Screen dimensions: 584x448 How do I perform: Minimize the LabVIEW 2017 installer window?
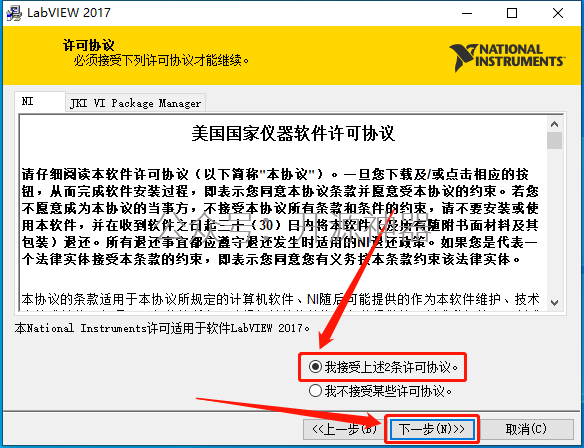(467, 13)
